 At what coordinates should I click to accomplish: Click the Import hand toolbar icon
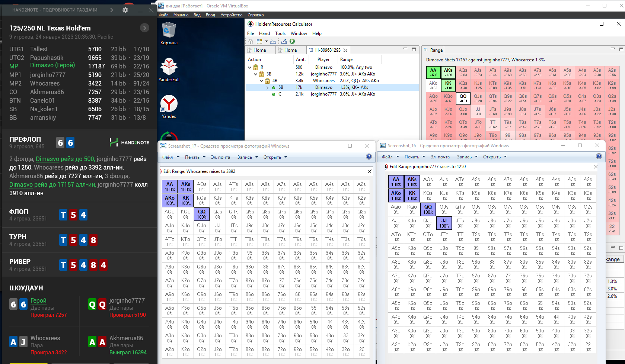pos(273,41)
